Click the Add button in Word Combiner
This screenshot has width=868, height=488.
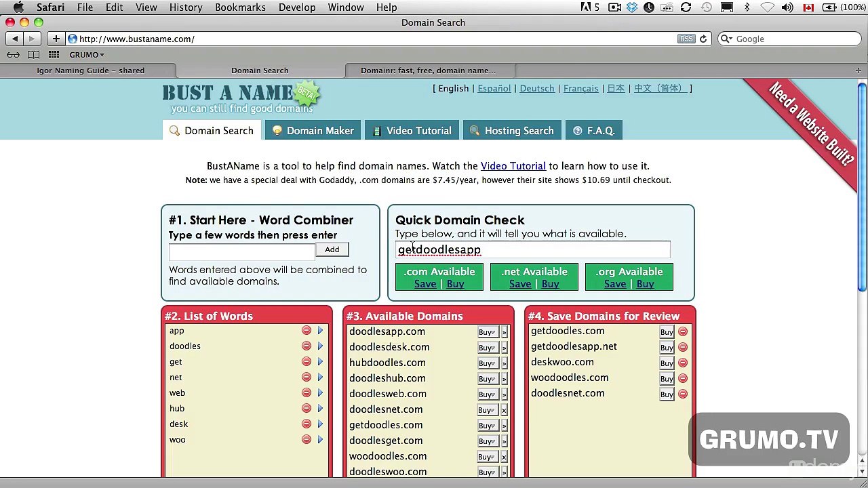coord(332,249)
